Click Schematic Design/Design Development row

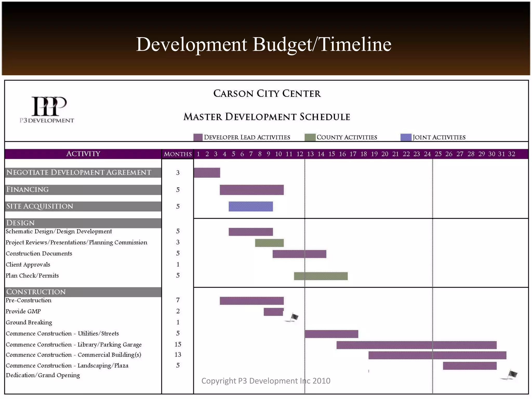59,231
